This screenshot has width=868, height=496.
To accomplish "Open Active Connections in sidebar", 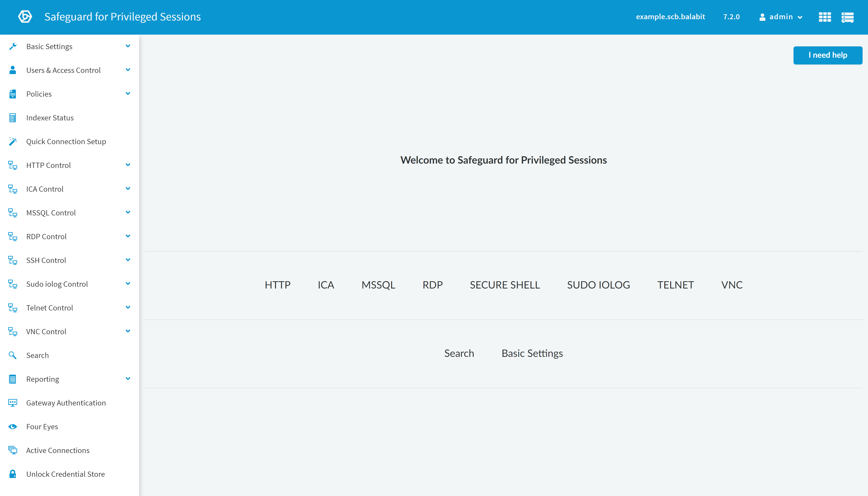I will pyautogui.click(x=69, y=450).
